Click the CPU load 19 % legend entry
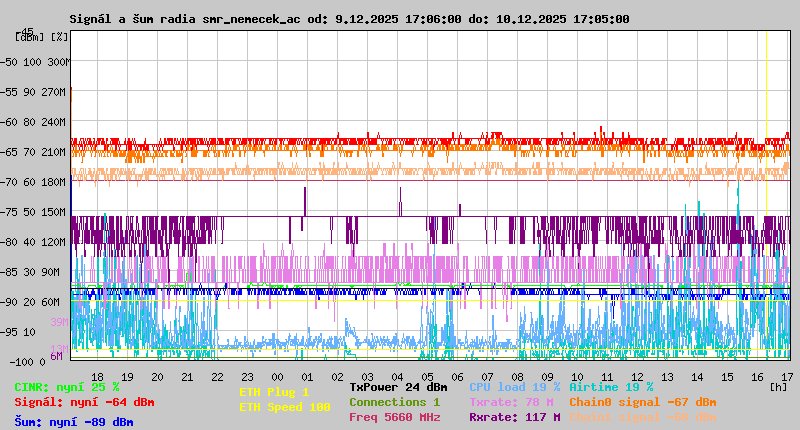This screenshot has height=430, width=800. point(514,387)
